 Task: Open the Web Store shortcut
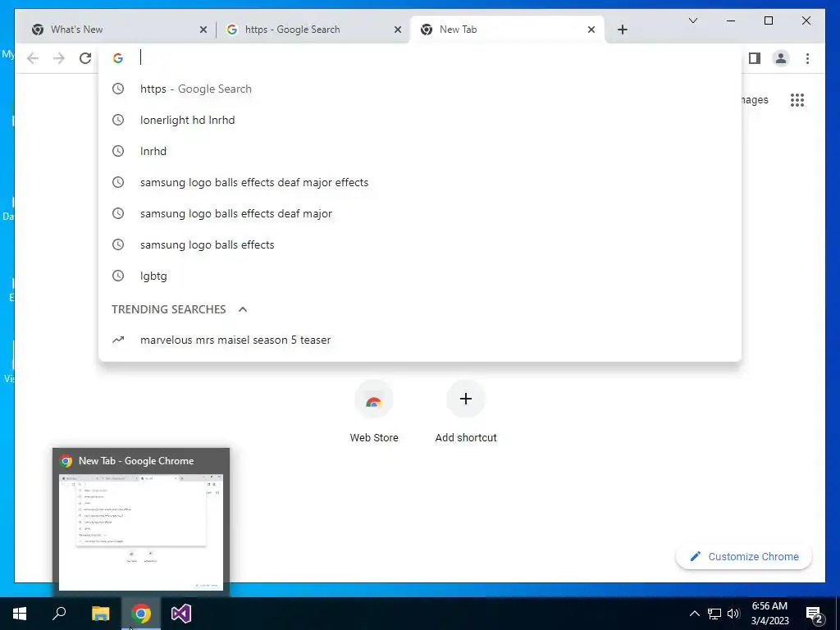point(374,412)
